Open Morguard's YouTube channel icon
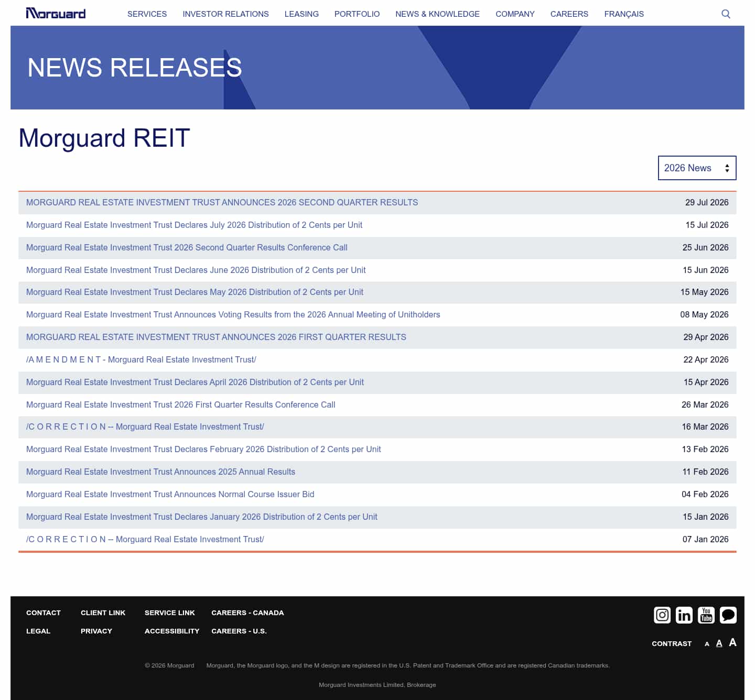 (x=706, y=615)
